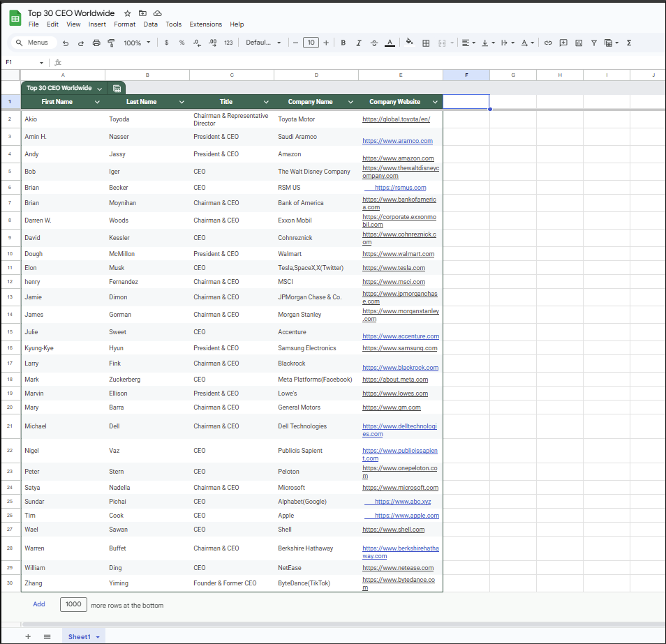Click the undo arrow icon
The width and height of the screenshot is (666, 644).
pyautogui.click(x=66, y=43)
